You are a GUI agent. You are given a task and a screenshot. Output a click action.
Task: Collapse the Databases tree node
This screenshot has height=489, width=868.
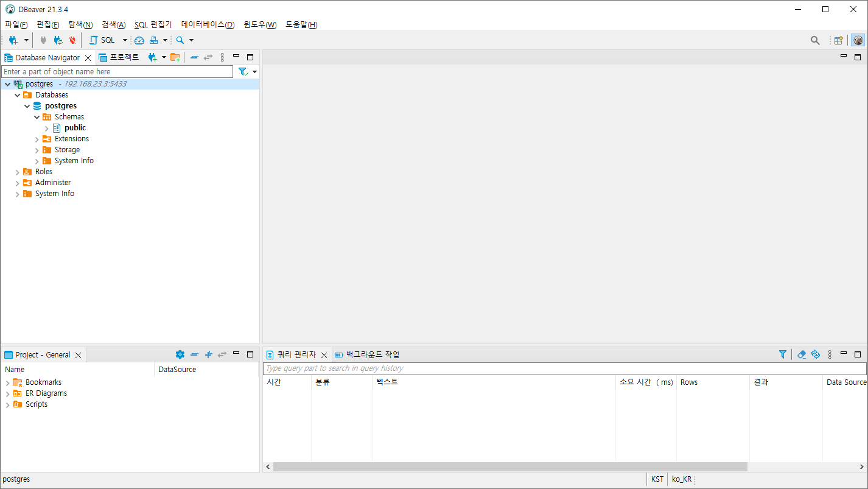[x=17, y=95]
